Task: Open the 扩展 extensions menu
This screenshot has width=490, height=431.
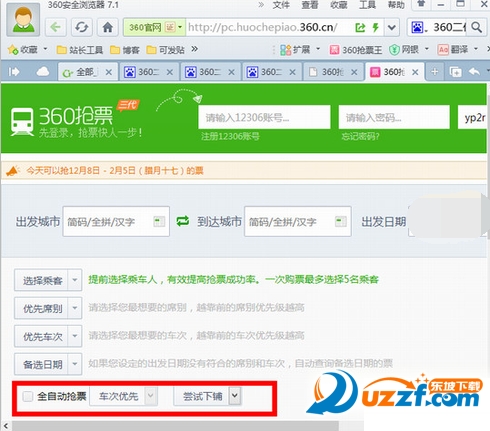Action: (295, 50)
